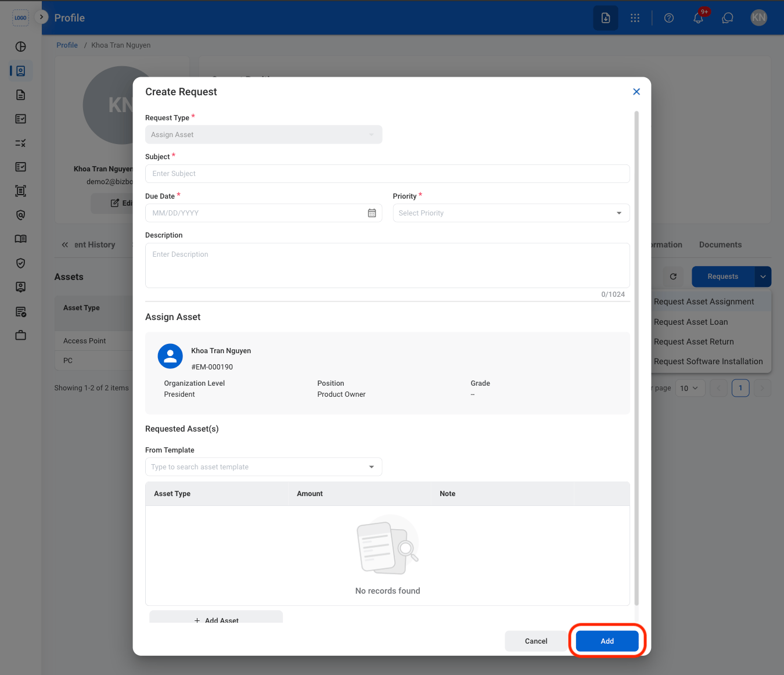
Task: Open the shield check sidebar icon
Action: [21, 263]
